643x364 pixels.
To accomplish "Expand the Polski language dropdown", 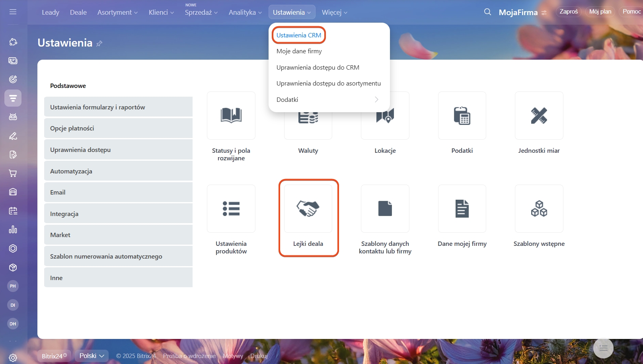I will coord(92,356).
